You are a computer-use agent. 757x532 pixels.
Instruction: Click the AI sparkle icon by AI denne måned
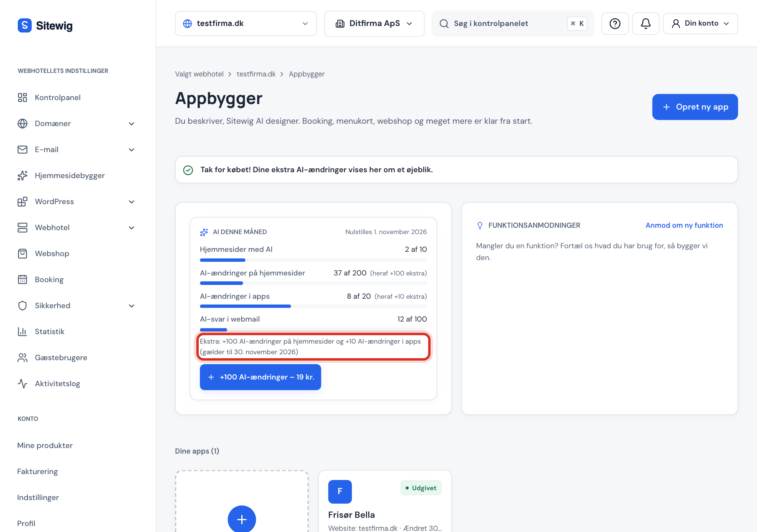(x=204, y=232)
